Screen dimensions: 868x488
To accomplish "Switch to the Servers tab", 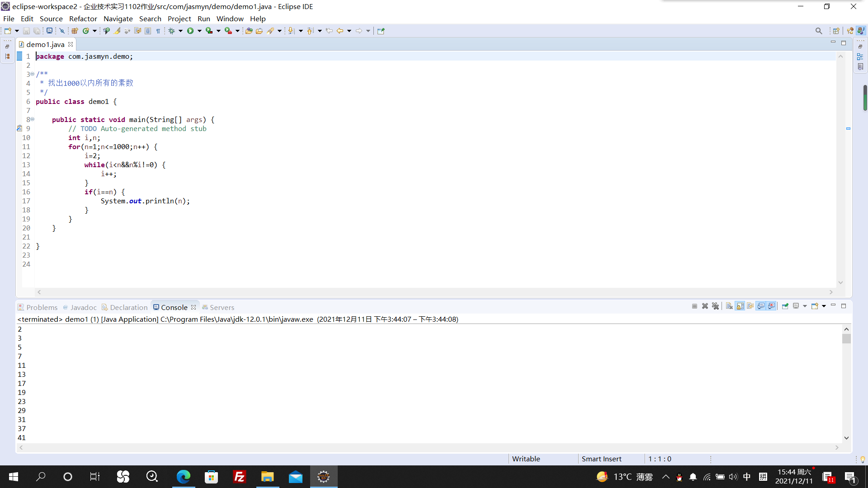I will (x=222, y=307).
